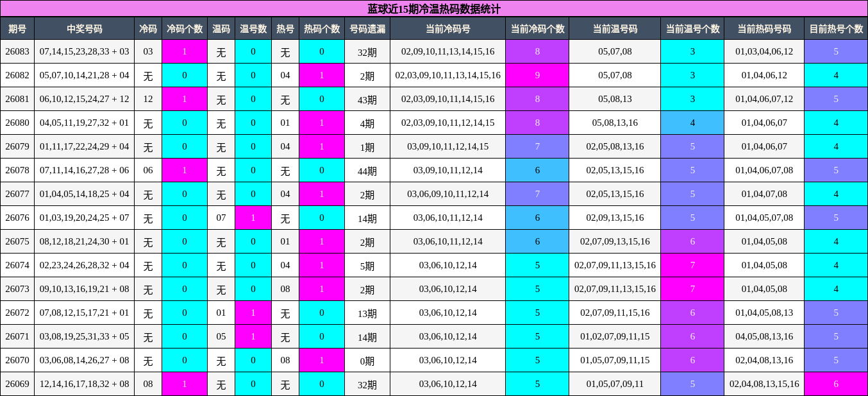Click warm numbers 01,02,07,09,11,15
Screen dimensions: 868x396
pyautogui.click(x=615, y=336)
